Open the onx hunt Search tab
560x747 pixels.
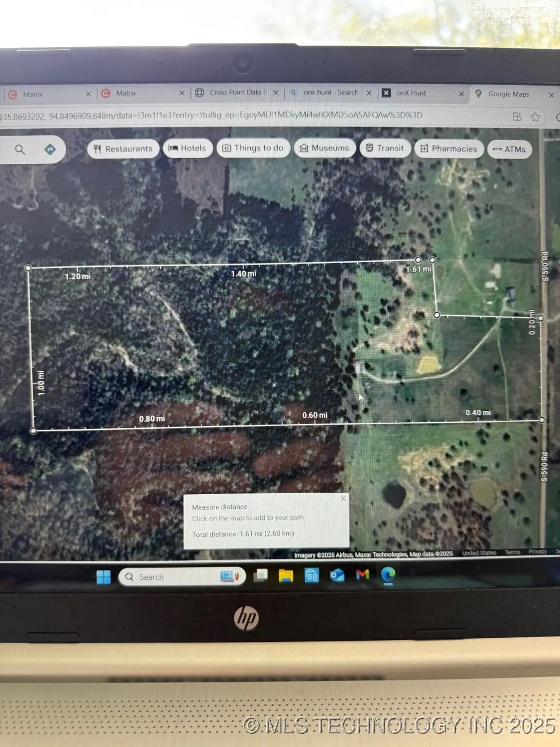331,92
